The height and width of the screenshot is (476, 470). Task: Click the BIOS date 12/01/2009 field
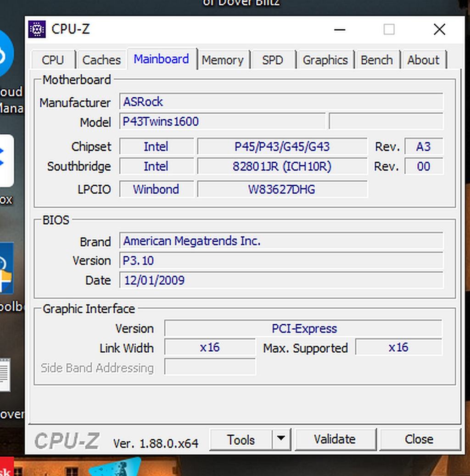tap(281, 280)
